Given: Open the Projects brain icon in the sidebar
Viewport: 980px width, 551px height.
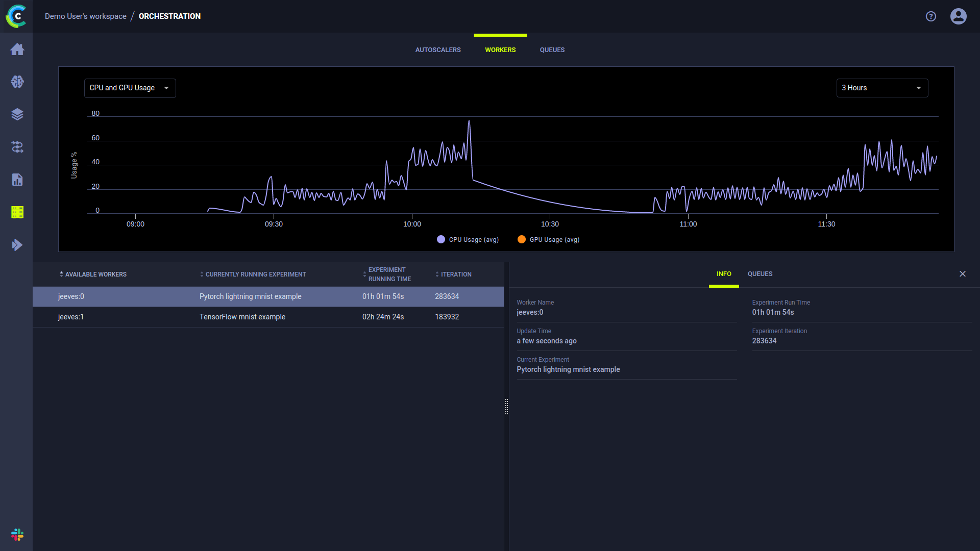Looking at the screenshot, I should 17,82.
